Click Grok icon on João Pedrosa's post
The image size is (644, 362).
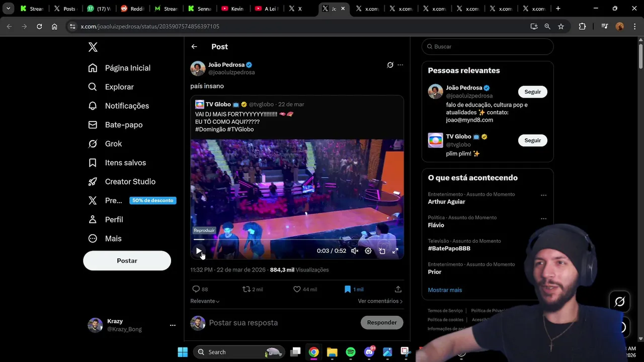(x=390, y=65)
